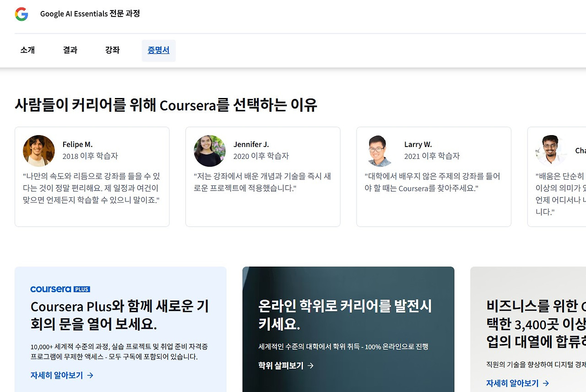Click arrow icon in business card 자세히 알아보기

(546, 383)
